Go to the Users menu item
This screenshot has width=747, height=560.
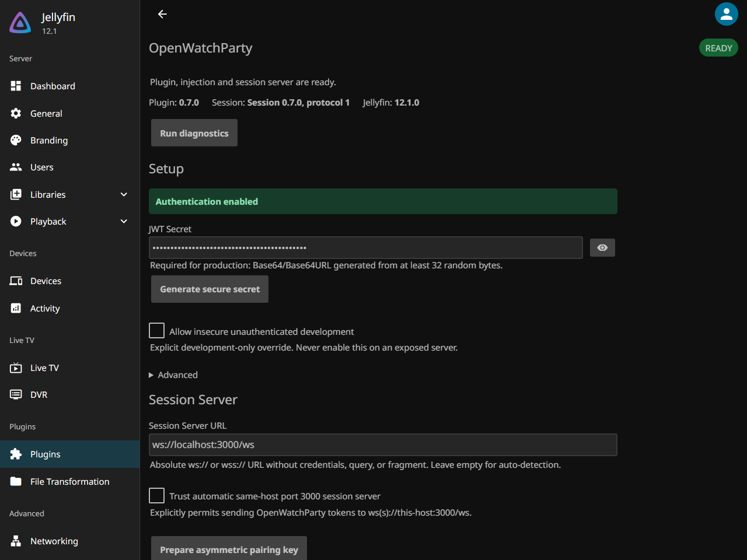click(70, 167)
